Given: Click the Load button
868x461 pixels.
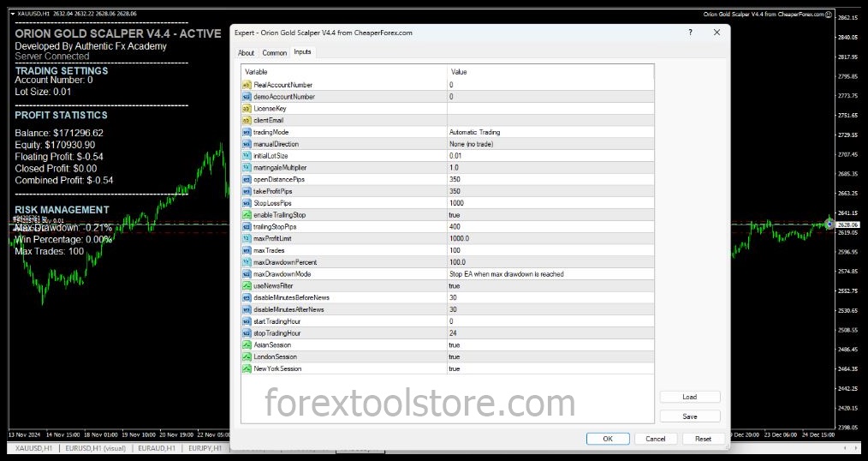Looking at the screenshot, I should (690, 397).
